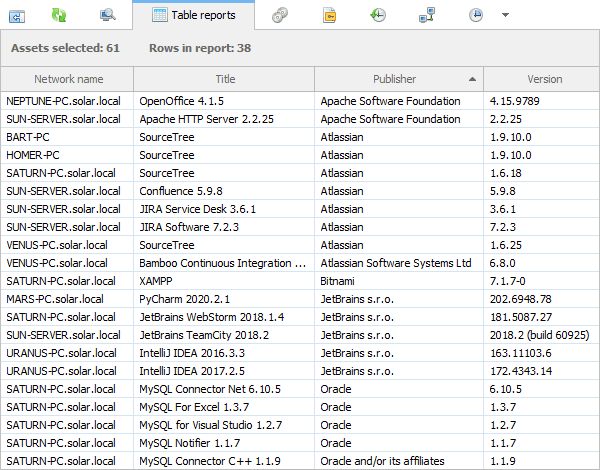Select the NEPTUNE-PC.solar.local cell
The image size is (600, 470).
tap(67, 101)
